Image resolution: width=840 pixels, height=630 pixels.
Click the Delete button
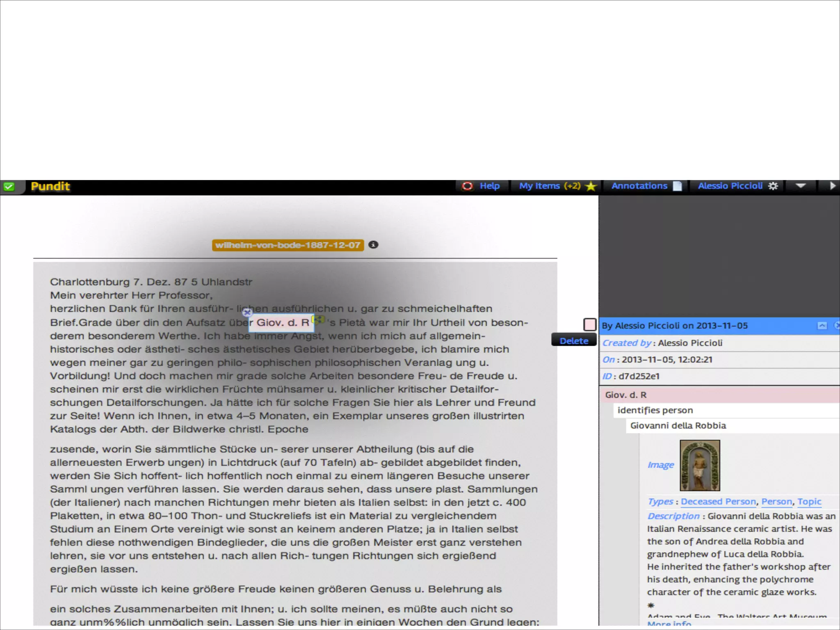[574, 341]
